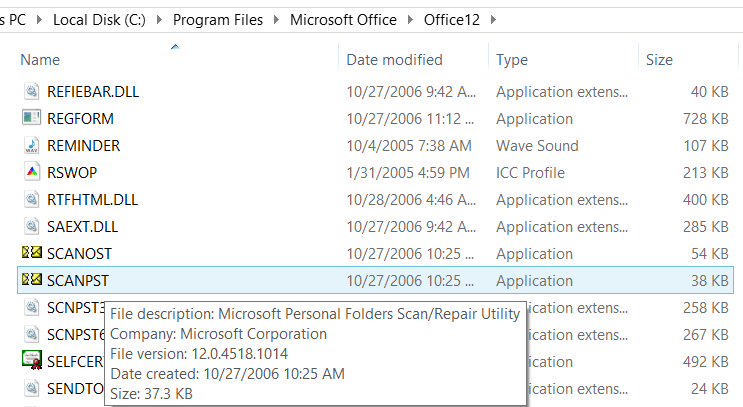743x407 pixels.
Task: Click the 38 KB size value
Action: [x=709, y=280]
